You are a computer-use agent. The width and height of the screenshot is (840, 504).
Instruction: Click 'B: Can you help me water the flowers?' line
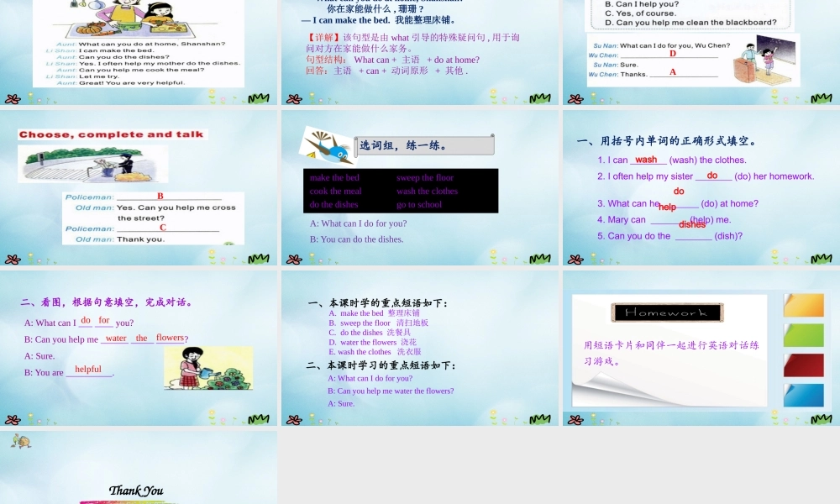pyautogui.click(x=391, y=391)
